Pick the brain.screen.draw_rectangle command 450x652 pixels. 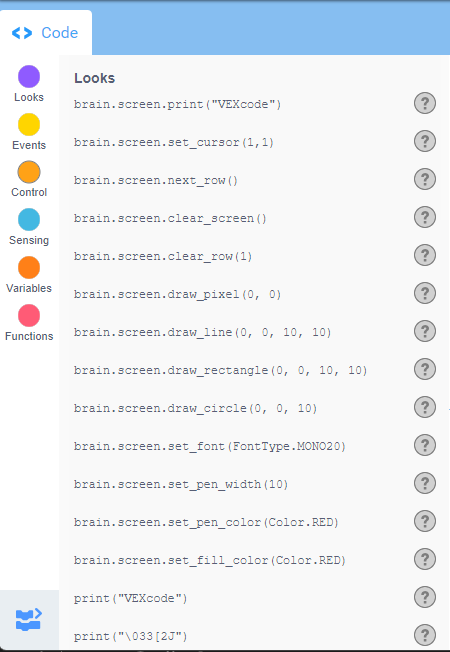pos(220,370)
